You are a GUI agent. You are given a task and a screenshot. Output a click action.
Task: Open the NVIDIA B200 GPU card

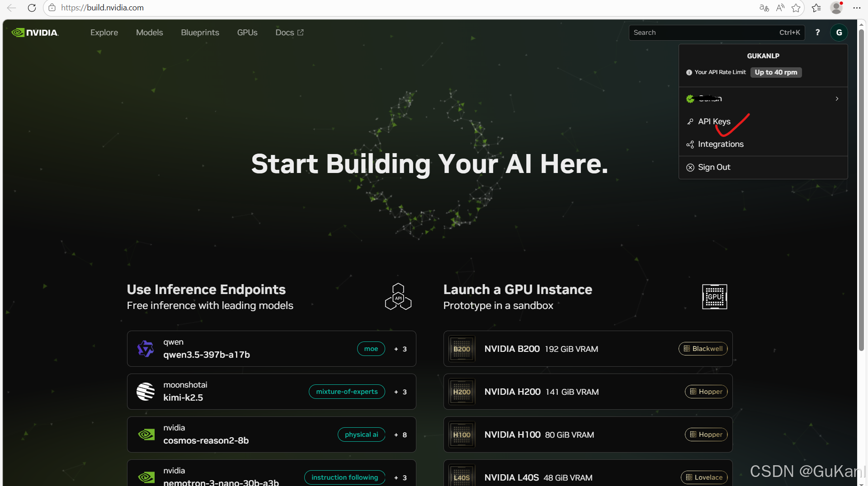(588, 349)
